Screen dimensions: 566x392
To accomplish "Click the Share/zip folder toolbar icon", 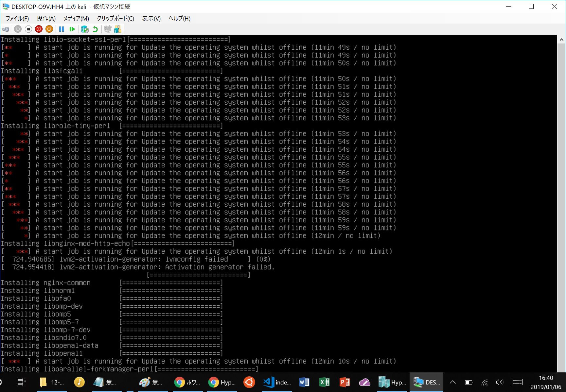I will coord(118,29).
